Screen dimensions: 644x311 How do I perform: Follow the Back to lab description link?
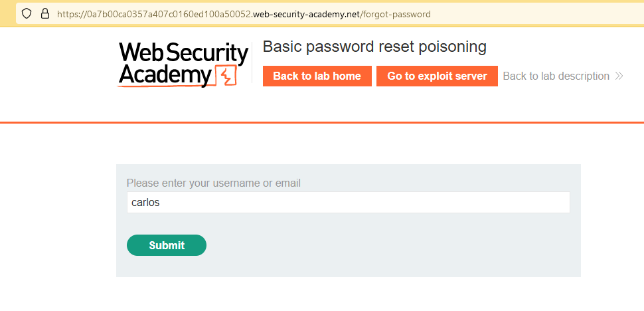coord(556,76)
